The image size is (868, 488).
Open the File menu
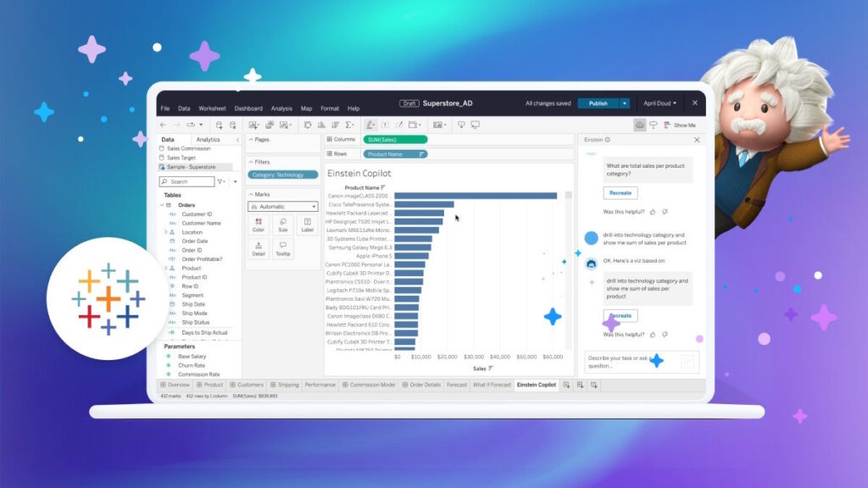(x=165, y=108)
